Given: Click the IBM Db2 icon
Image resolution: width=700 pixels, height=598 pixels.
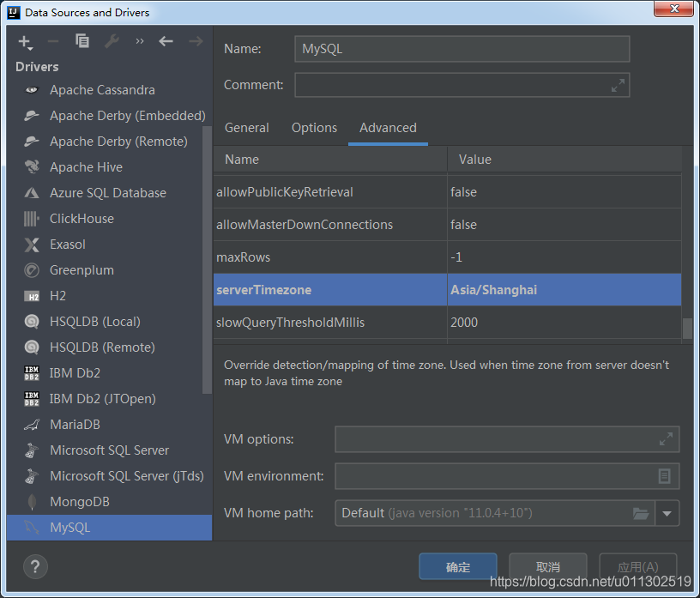Looking at the screenshot, I should [32, 373].
